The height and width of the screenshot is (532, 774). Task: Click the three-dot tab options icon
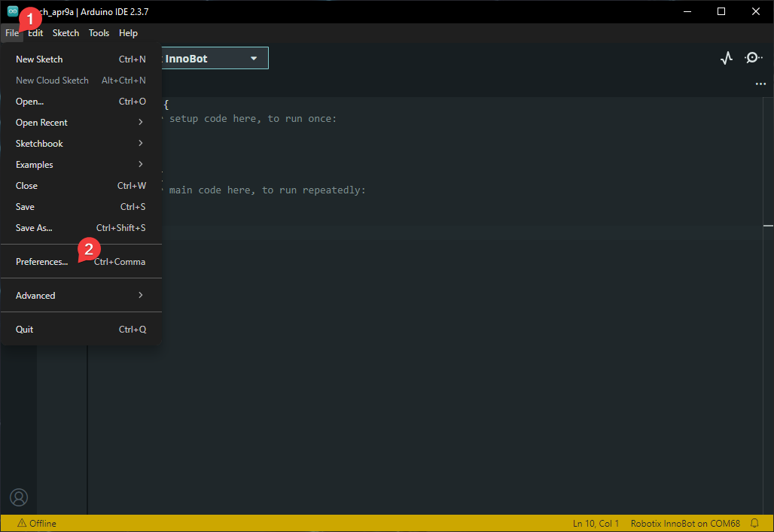(760, 84)
